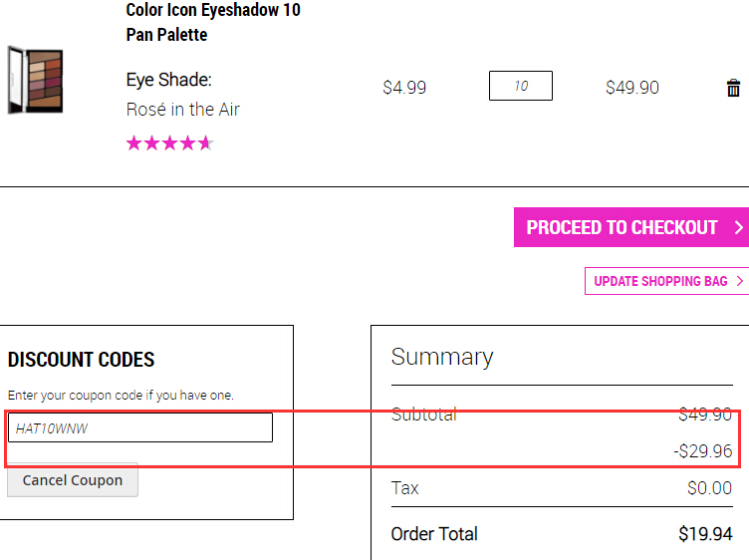Open the eyeshadow palette product thumbnail
This screenshot has width=749, height=560.
pyautogui.click(x=35, y=81)
